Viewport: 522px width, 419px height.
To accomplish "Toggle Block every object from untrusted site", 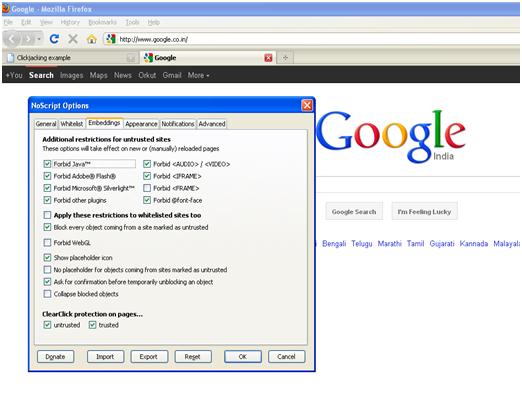I will 47,227.
